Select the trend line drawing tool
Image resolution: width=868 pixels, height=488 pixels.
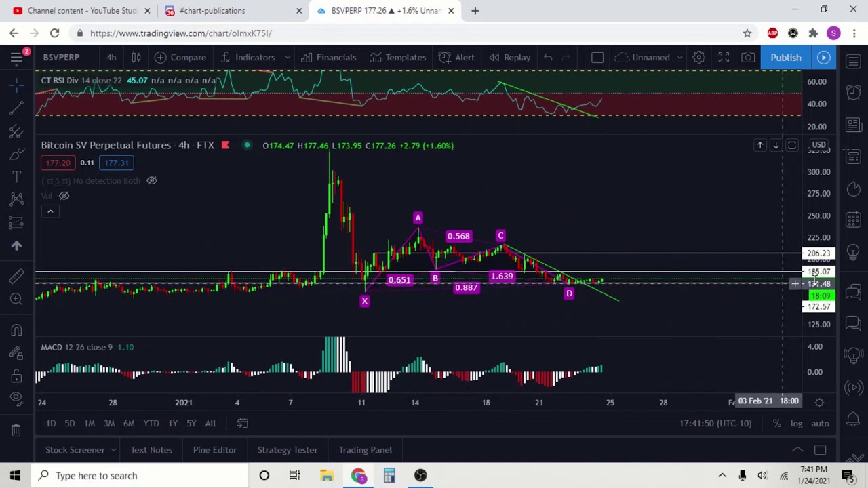(16, 107)
